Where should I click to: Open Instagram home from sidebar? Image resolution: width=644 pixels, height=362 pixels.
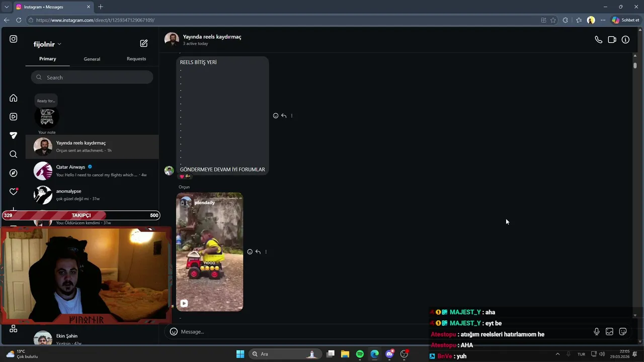(14, 98)
